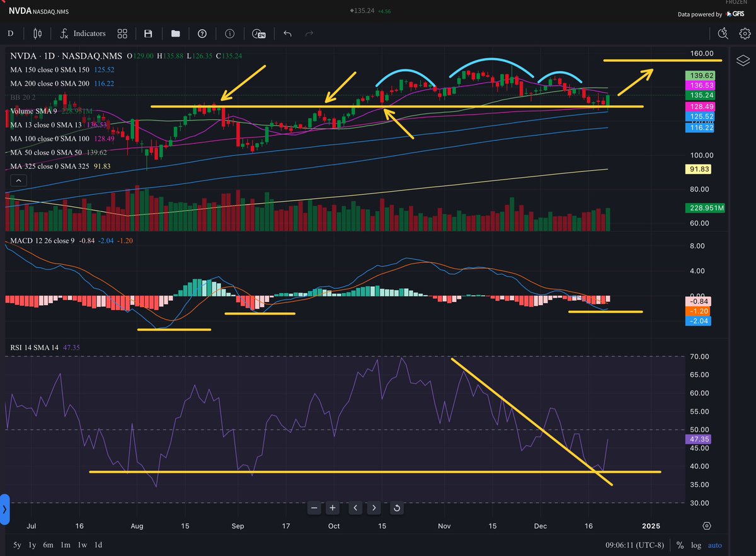Open time axis settings hexagon icon

pyautogui.click(x=707, y=526)
